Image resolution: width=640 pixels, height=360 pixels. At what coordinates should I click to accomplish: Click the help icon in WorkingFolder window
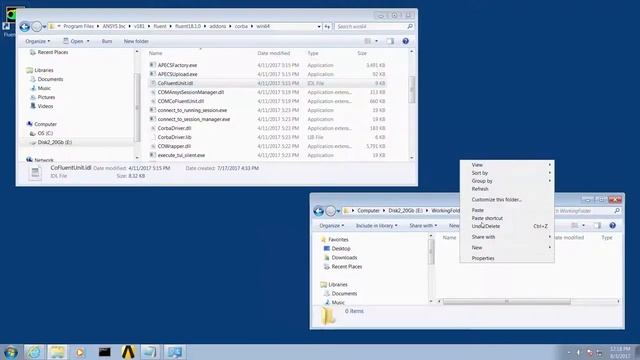(612, 226)
